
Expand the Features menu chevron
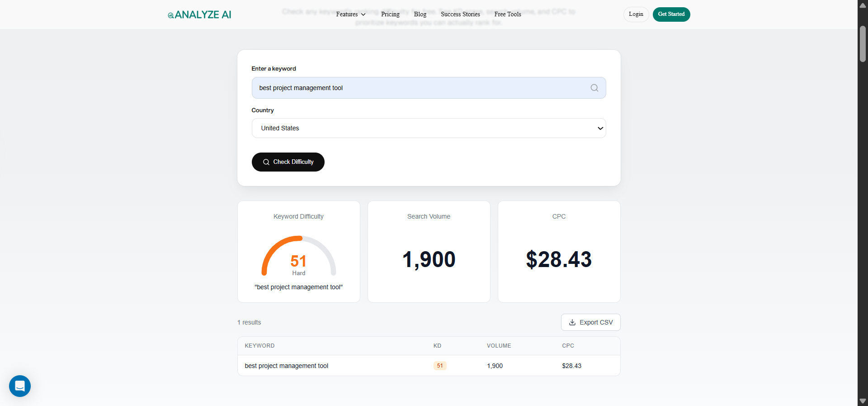click(x=363, y=14)
